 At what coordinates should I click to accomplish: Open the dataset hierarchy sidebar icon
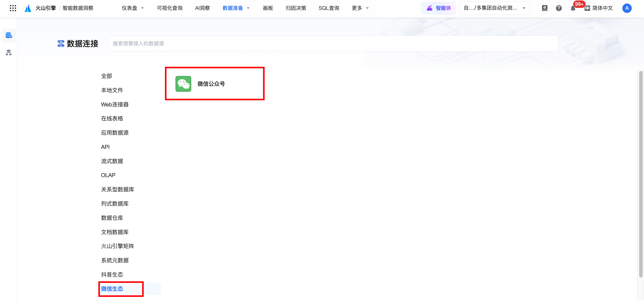9,53
